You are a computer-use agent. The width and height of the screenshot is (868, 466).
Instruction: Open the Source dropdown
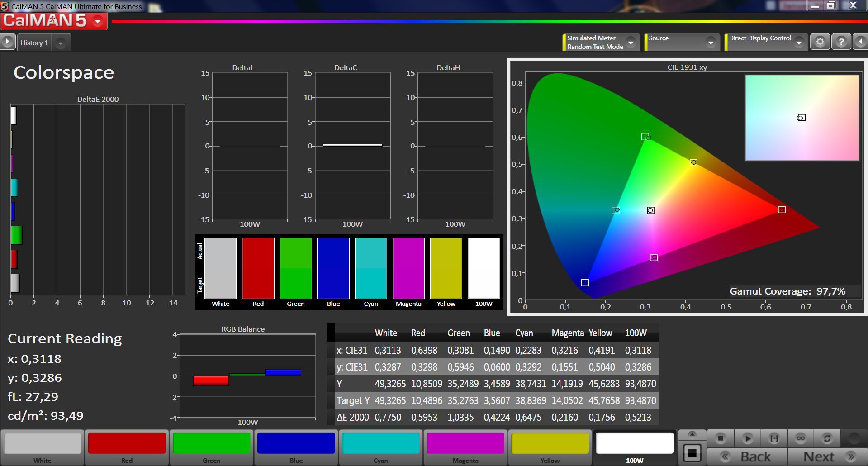pyautogui.click(x=711, y=43)
